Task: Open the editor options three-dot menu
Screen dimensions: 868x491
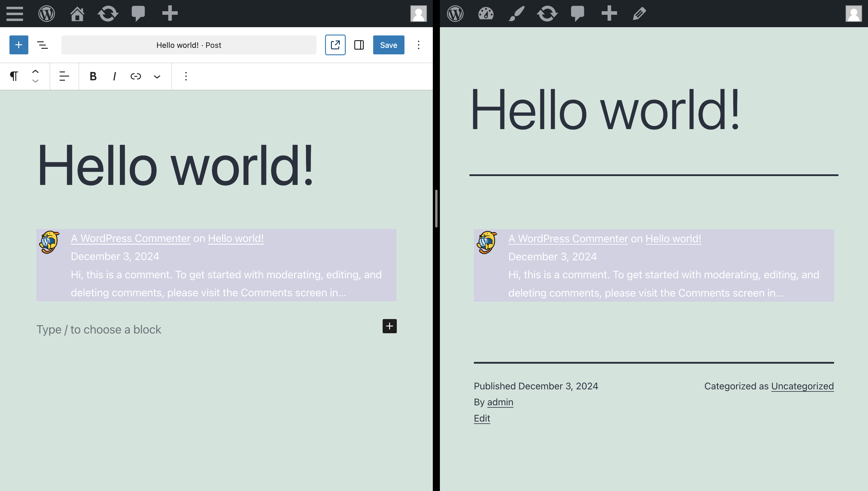Action: tap(419, 45)
